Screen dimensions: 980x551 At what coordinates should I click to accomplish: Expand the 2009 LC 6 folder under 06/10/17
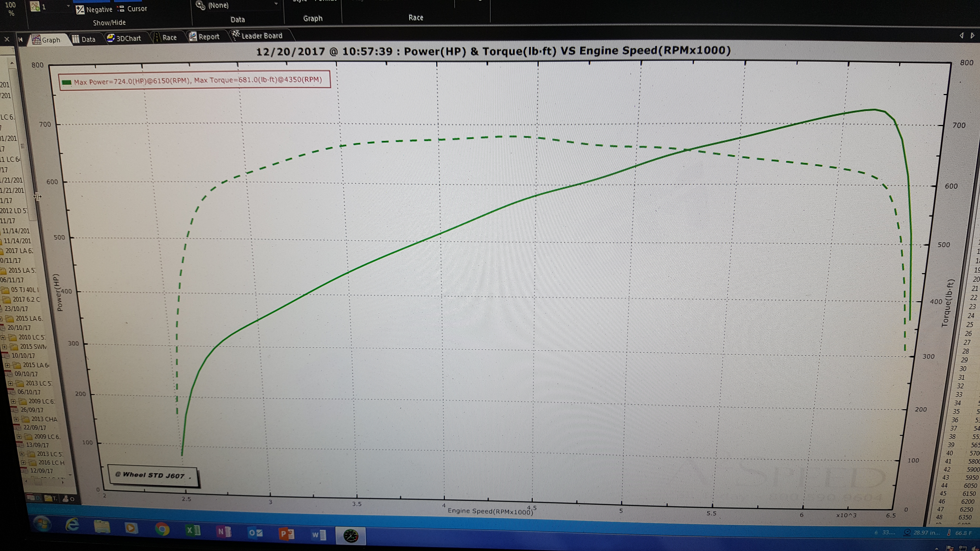(x=13, y=401)
